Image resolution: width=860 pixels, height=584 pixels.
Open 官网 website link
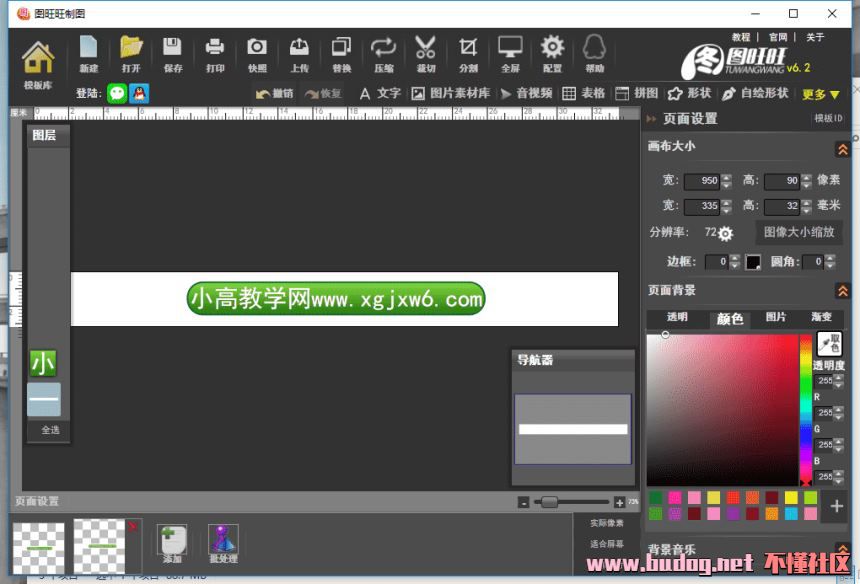778,37
